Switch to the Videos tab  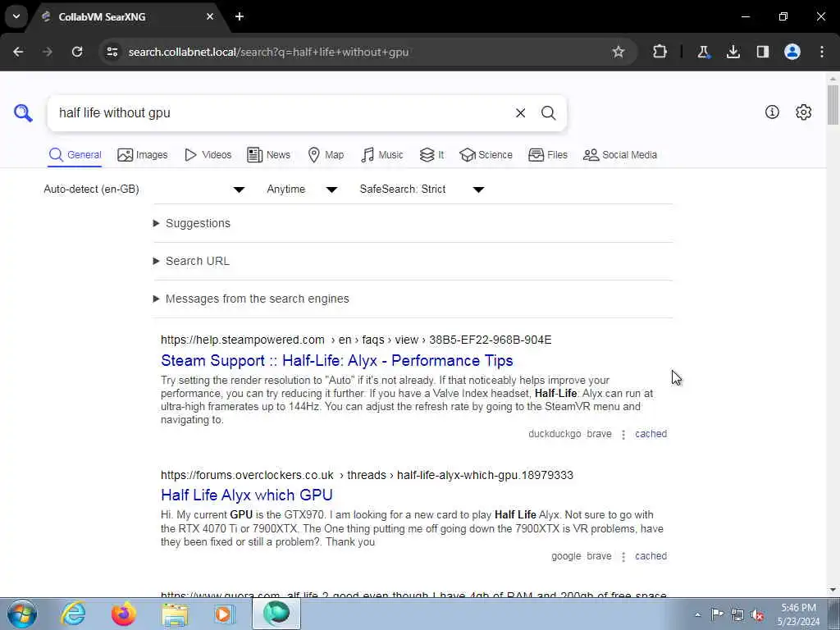tap(208, 155)
